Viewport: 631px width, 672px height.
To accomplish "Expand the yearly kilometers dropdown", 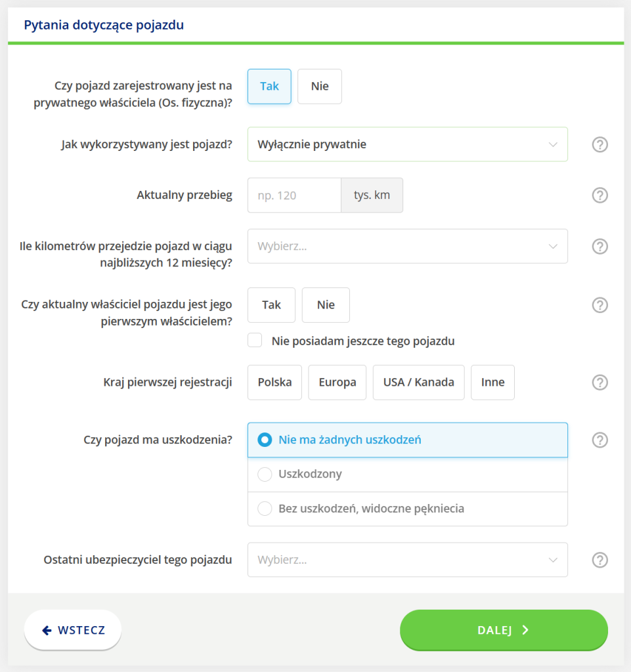I will (x=407, y=246).
